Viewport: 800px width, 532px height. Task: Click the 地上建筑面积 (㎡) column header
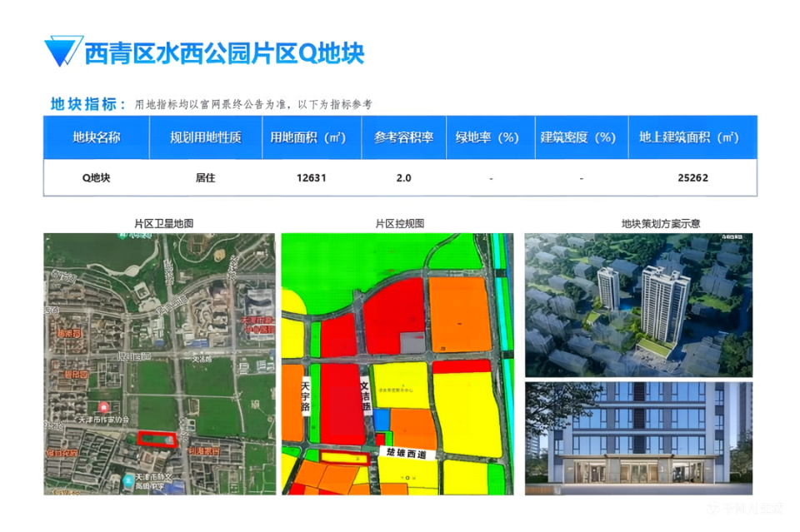692,137
